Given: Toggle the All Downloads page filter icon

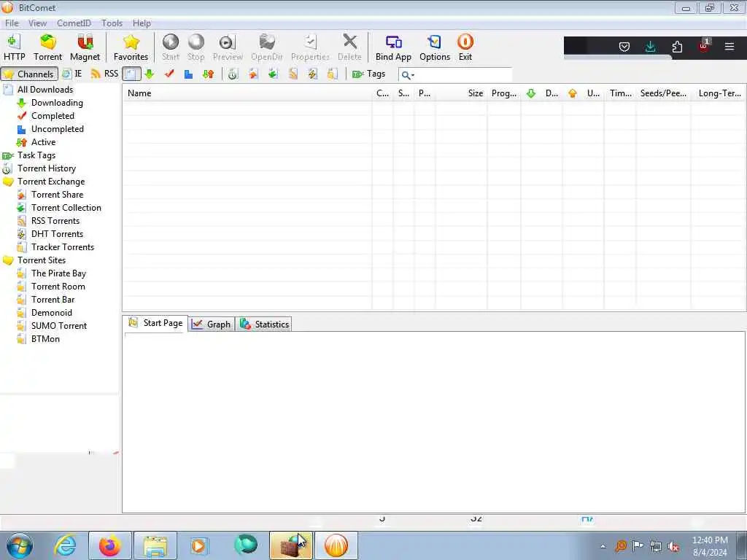Looking at the screenshot, I should coord(131,74).
